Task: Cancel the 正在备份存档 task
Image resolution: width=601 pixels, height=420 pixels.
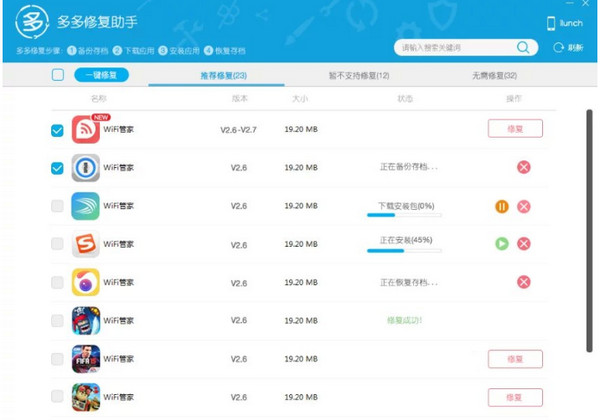Action: [x=524, y=167]
